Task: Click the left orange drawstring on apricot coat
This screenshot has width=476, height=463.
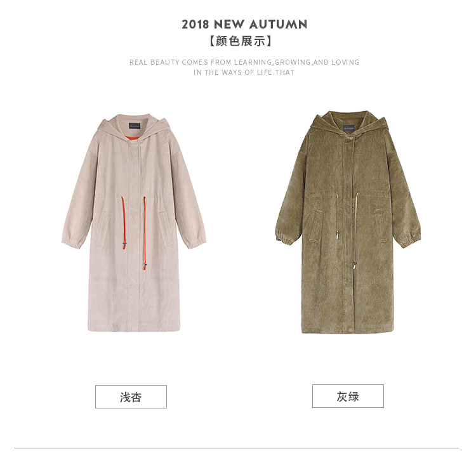Action: pos(123,222)
